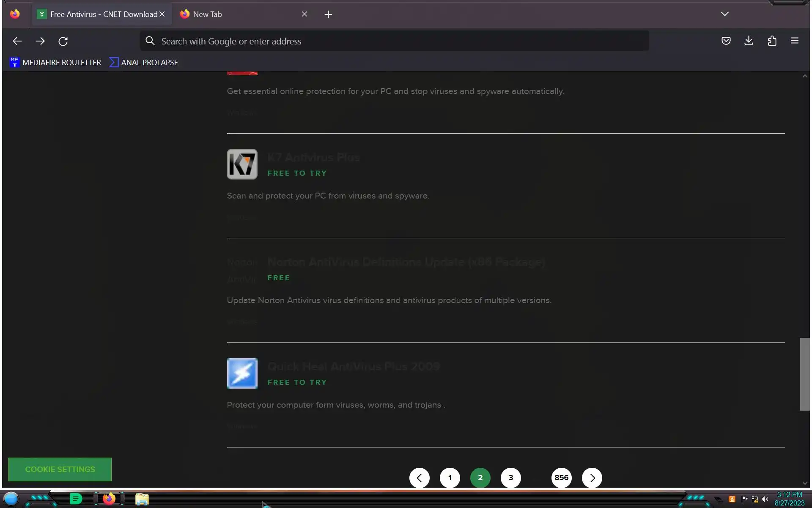
Task: Open the Pocket save icon
Action: [x=726, y=41]
